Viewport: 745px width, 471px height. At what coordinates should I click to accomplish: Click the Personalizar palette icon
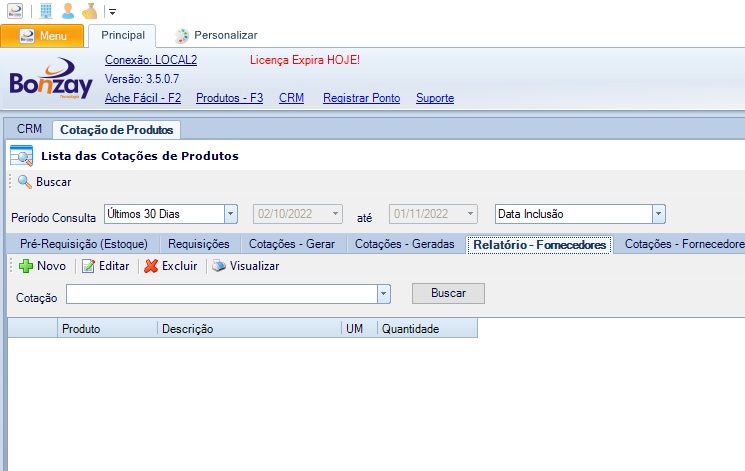181,36
